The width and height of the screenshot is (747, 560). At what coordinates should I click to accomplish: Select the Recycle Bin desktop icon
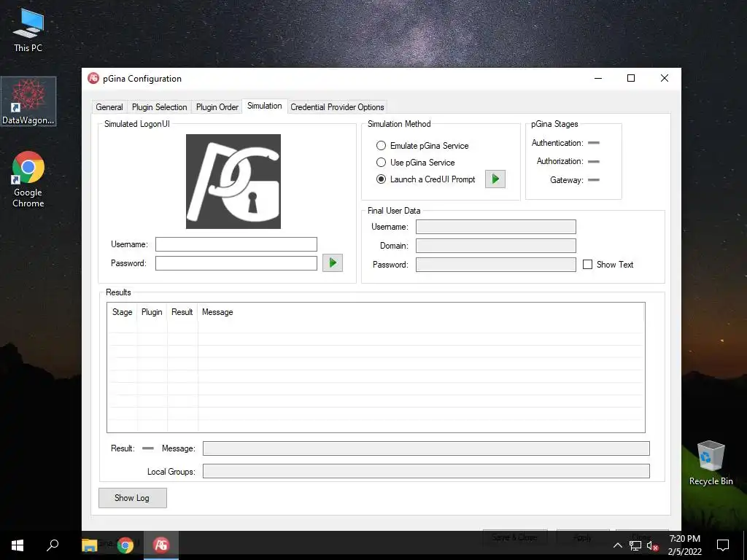point(711,463)
